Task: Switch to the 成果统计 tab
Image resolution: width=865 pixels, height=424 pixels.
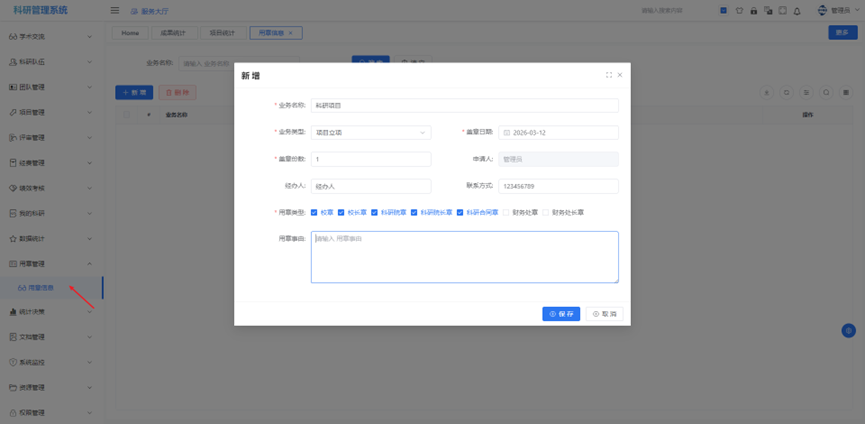Action: coord(172,33)
